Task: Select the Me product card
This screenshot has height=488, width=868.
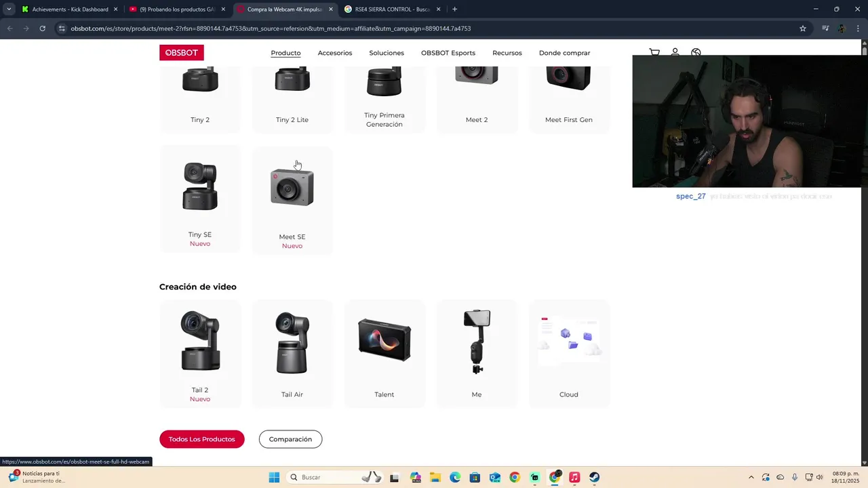Action: click(477, 354)
